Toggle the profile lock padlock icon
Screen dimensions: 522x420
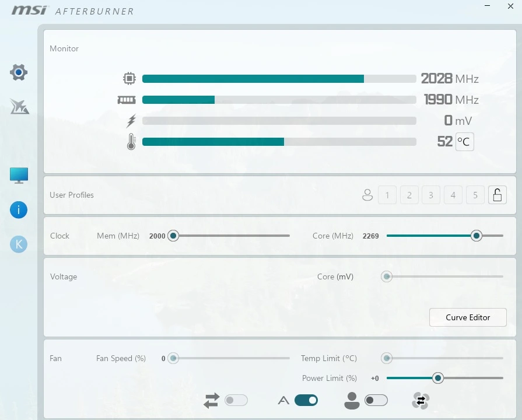pos(498,195)
